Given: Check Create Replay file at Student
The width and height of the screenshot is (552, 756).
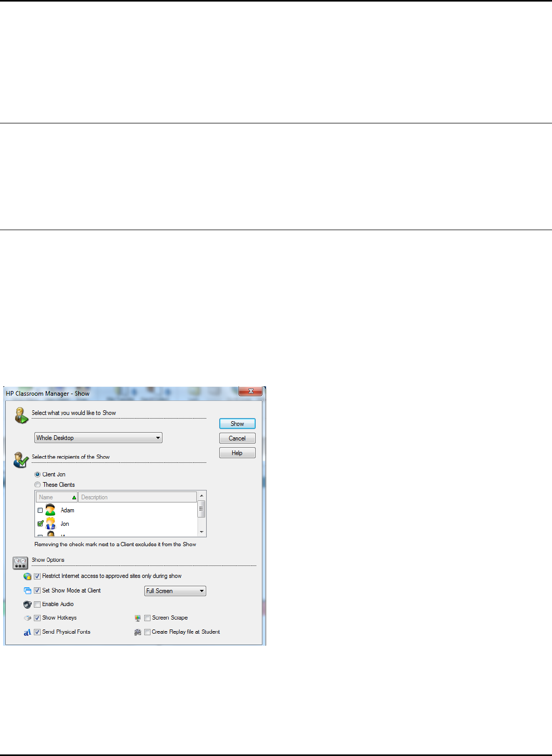Looking at the screenshot, I should 147,632.
